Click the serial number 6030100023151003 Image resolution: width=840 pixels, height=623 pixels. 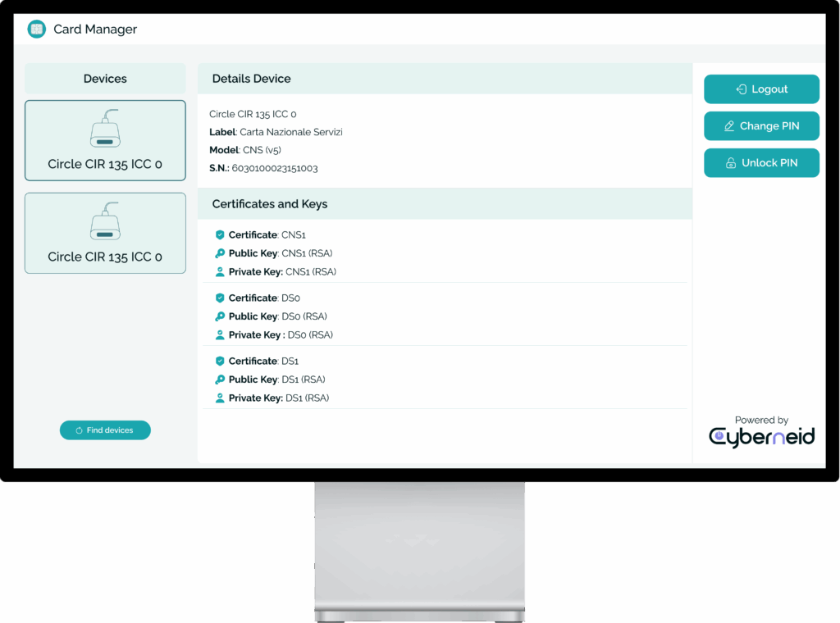click(x=275, y=169)
